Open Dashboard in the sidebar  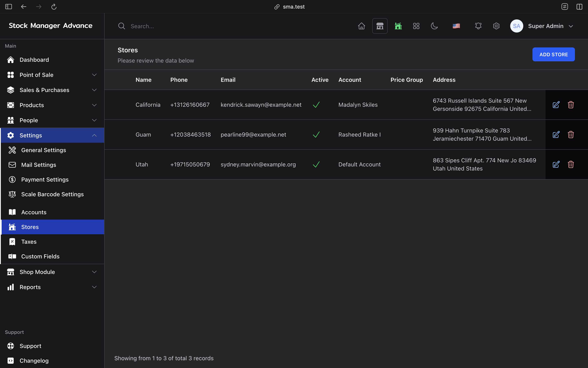pos(52,60)
